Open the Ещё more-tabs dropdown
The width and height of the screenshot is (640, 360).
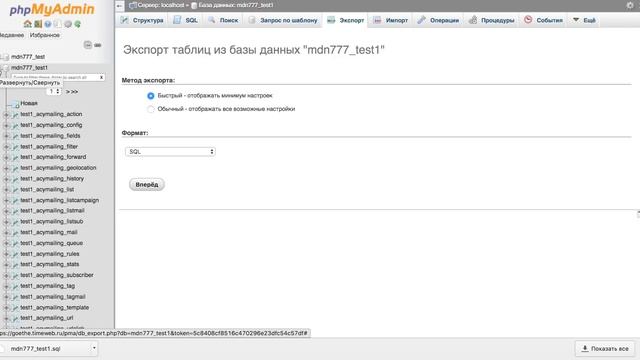584,20
